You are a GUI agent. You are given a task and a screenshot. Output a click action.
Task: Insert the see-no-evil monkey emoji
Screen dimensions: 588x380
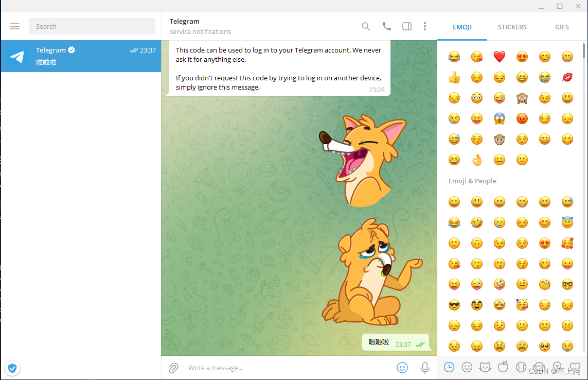[522, 98]
